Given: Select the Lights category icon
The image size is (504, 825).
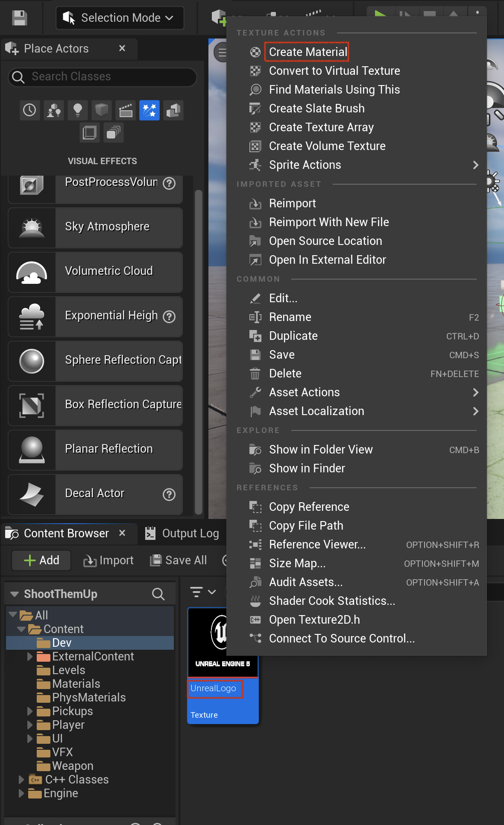Looking at the screenshot, I should [78, 110].
